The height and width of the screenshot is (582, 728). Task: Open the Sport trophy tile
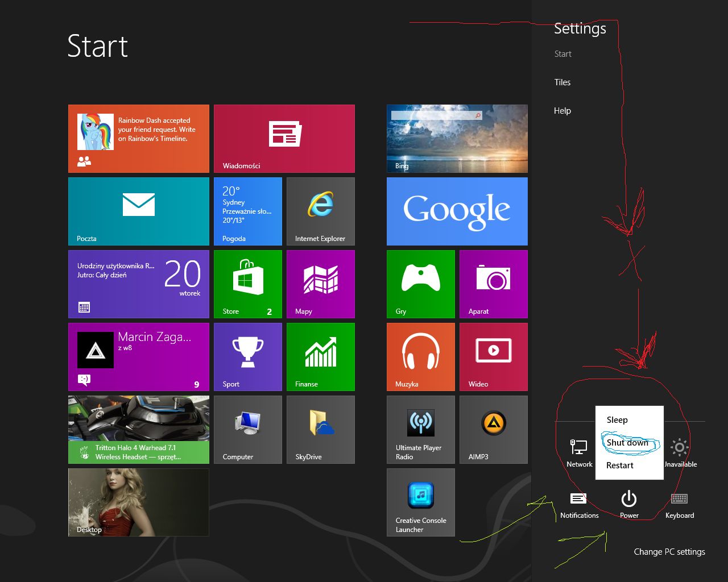pos(248,357)
